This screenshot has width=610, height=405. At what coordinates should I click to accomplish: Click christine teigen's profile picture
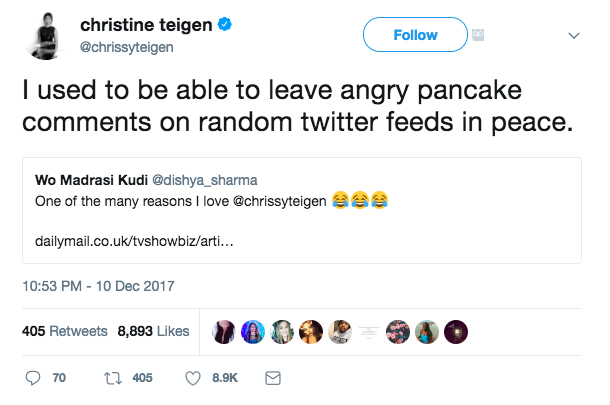[42, 35]
